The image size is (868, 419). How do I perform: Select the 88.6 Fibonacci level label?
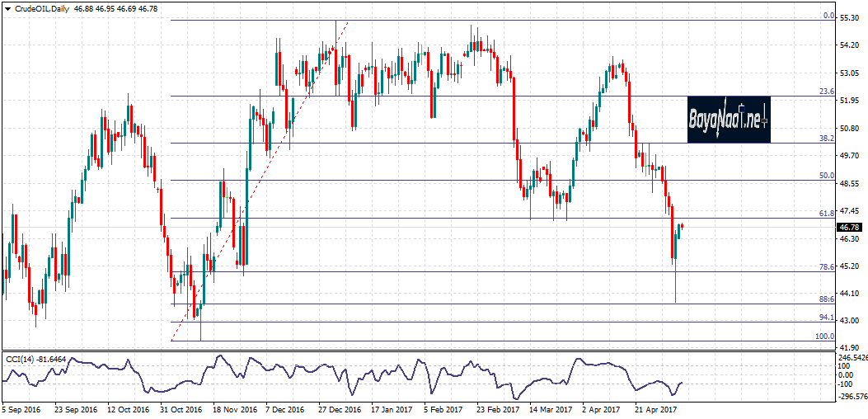coord(828,299)
